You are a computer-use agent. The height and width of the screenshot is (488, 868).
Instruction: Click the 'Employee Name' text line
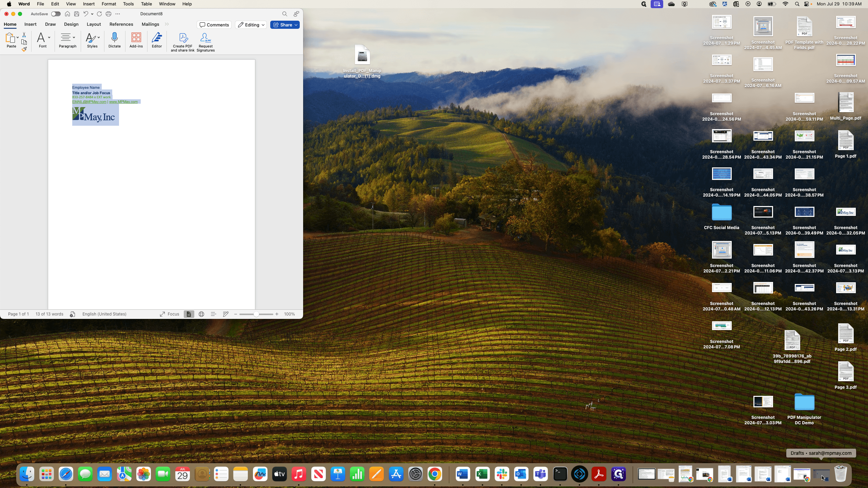(x=86, y=87)
